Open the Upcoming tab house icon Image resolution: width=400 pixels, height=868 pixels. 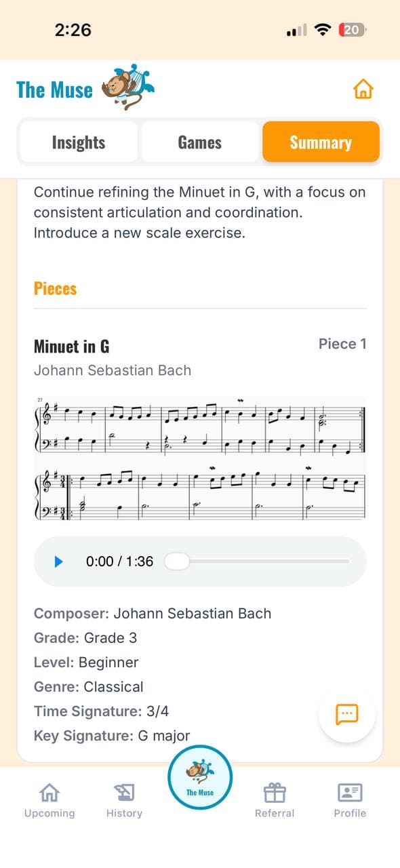(x=49, y=792)
